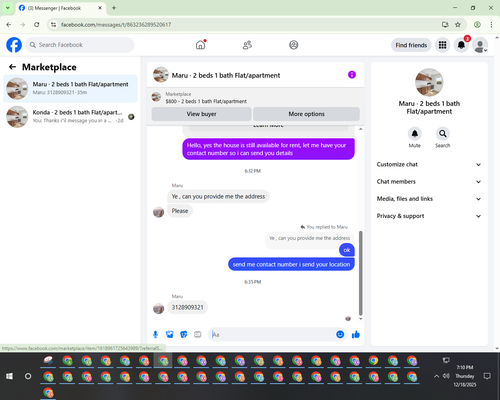
Task: Click 'Ye, can you provide me the address' message
Action: tap(218, 196)
